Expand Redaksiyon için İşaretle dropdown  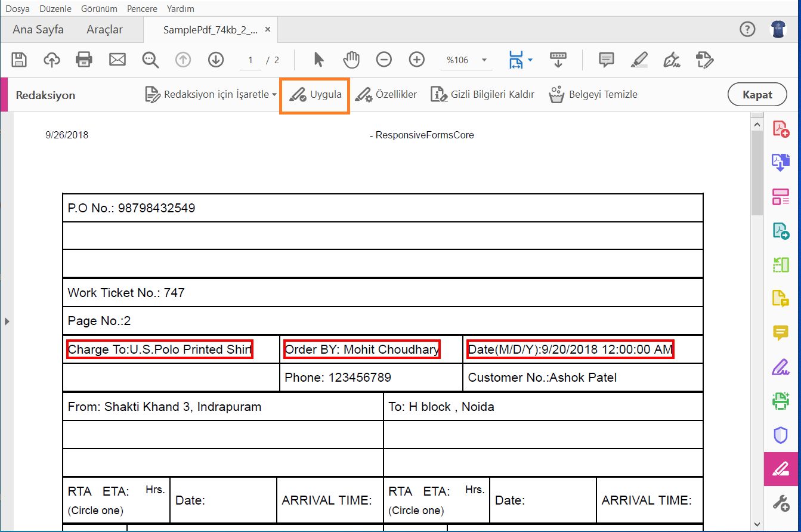click(274, 95)
